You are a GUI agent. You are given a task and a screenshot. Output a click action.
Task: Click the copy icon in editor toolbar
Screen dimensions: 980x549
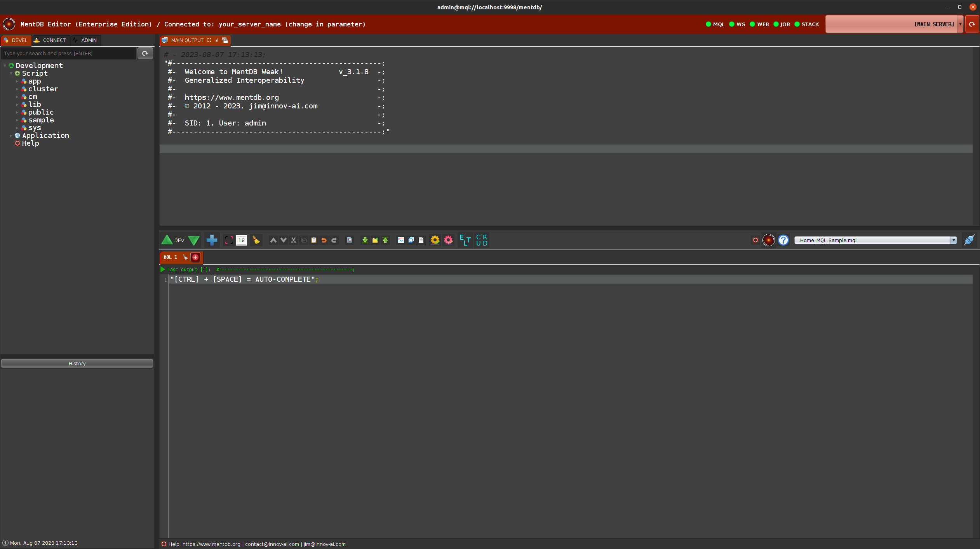click(x=304, y=240)
